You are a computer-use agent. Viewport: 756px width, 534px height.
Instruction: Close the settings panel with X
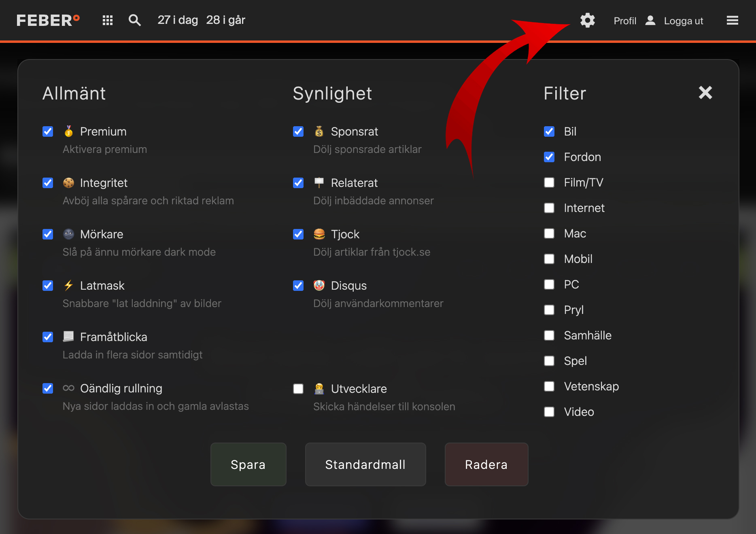[x=705, y=93]
